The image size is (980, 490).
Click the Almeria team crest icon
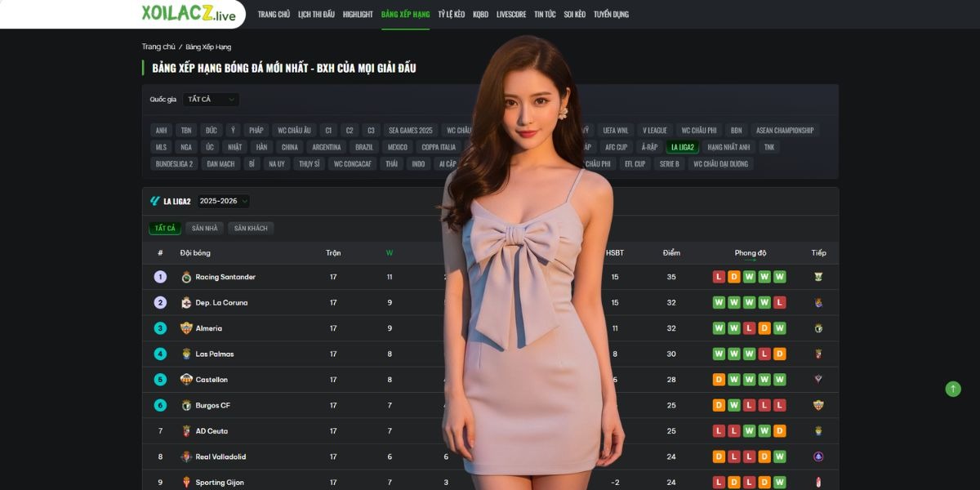tap(186, 328)
